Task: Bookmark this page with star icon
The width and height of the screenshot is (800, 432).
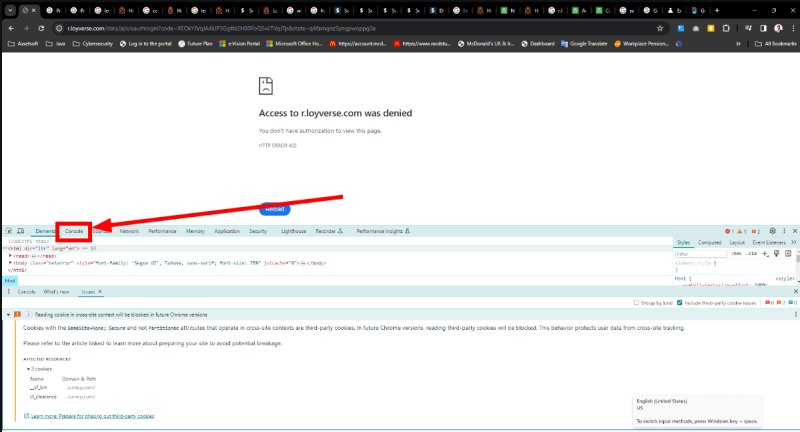Action: click(x=660, y=28)
